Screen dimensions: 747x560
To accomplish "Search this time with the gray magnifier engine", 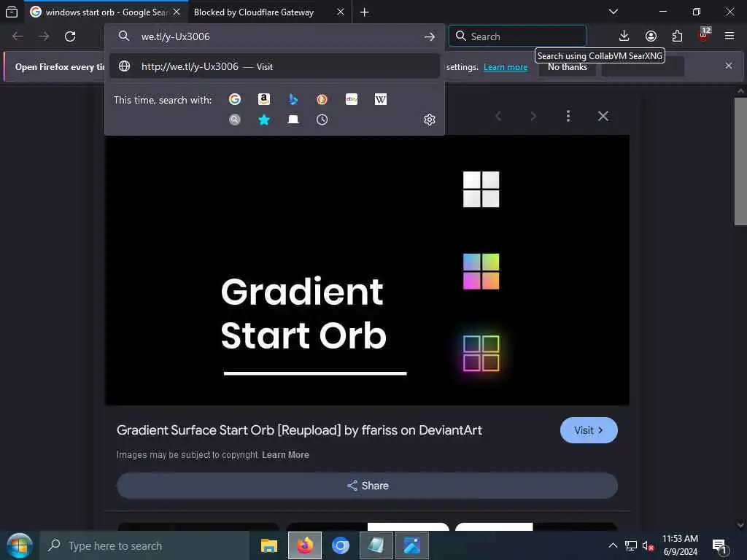I will (x=235, y=120).
